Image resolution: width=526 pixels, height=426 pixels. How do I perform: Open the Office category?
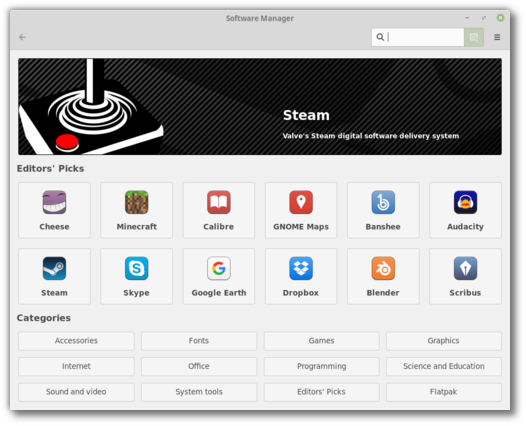click(x=199, y=366)
